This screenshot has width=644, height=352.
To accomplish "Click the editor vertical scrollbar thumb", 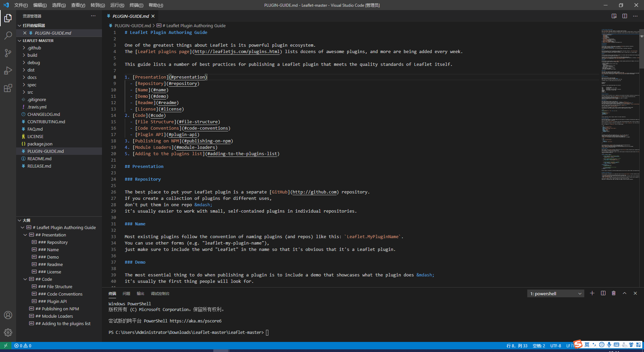I will 642,49.
